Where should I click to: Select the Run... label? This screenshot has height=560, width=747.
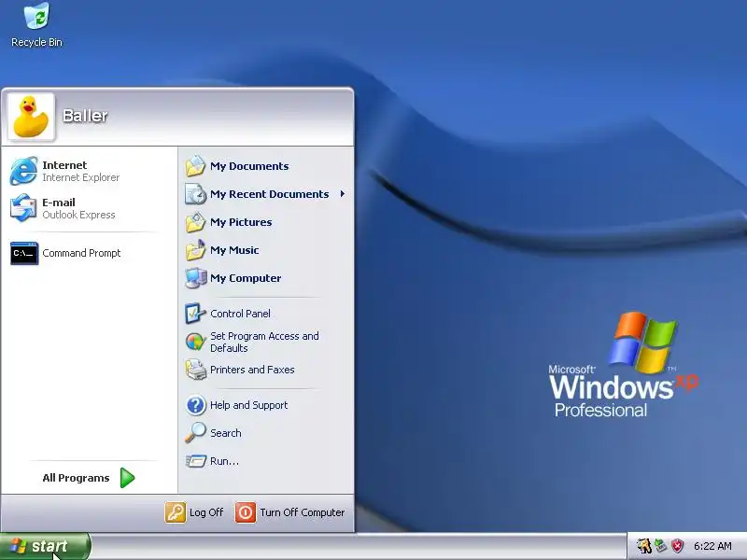pos(224,461)
